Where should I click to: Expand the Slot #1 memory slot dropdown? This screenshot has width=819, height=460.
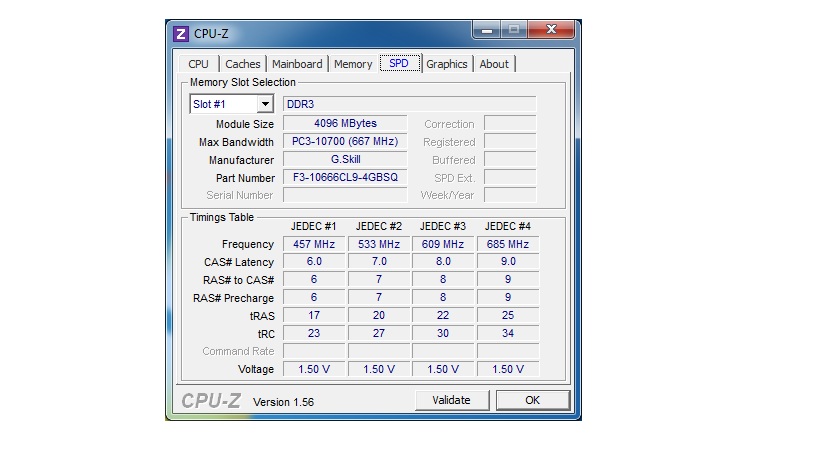click(x=265, y=104)
